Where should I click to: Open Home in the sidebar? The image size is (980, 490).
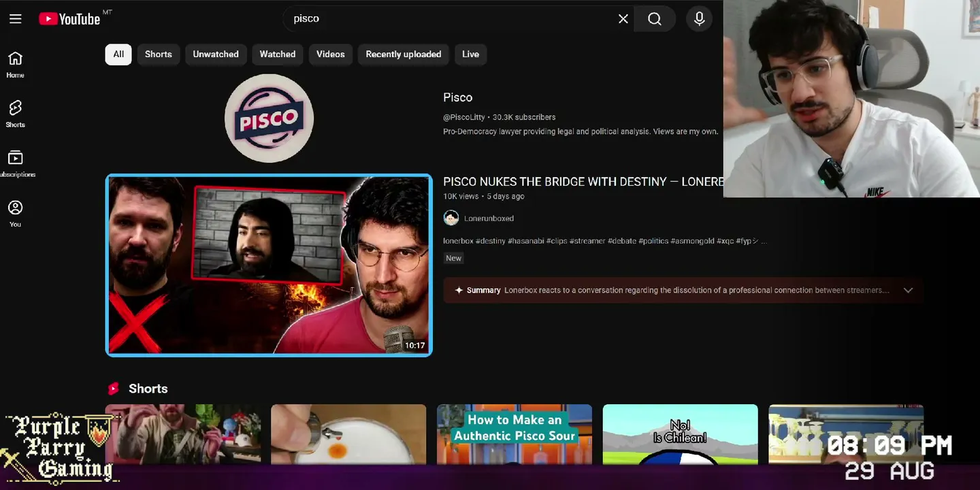tap(15, 65)
